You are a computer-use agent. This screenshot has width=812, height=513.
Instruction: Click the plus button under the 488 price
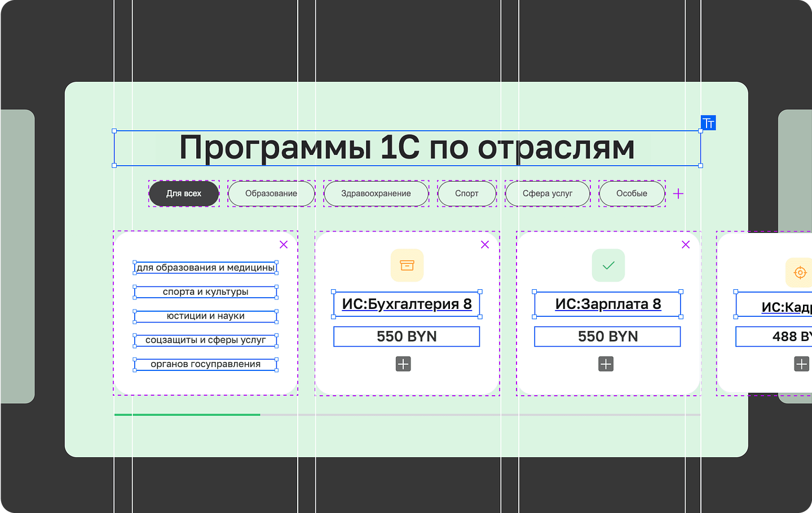click(x=801, y=364)
